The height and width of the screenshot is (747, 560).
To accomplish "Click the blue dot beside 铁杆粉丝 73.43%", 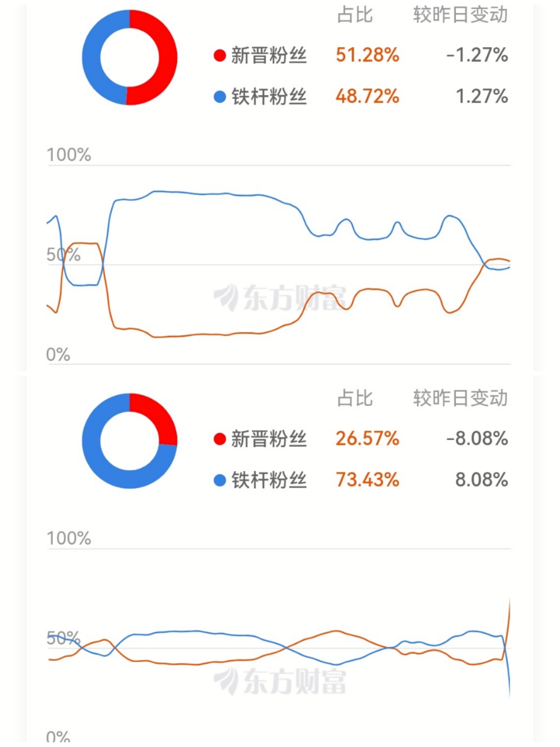I will [219, 480].
